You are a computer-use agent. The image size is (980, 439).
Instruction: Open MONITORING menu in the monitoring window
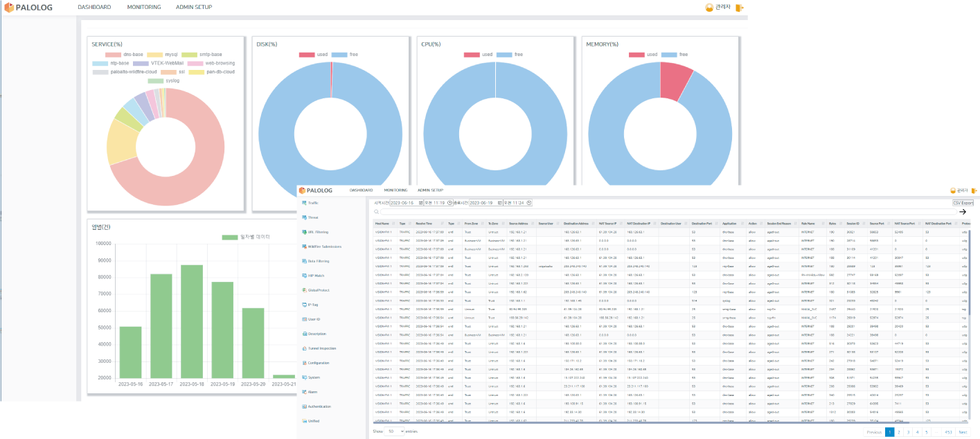(x=395, y=190)
